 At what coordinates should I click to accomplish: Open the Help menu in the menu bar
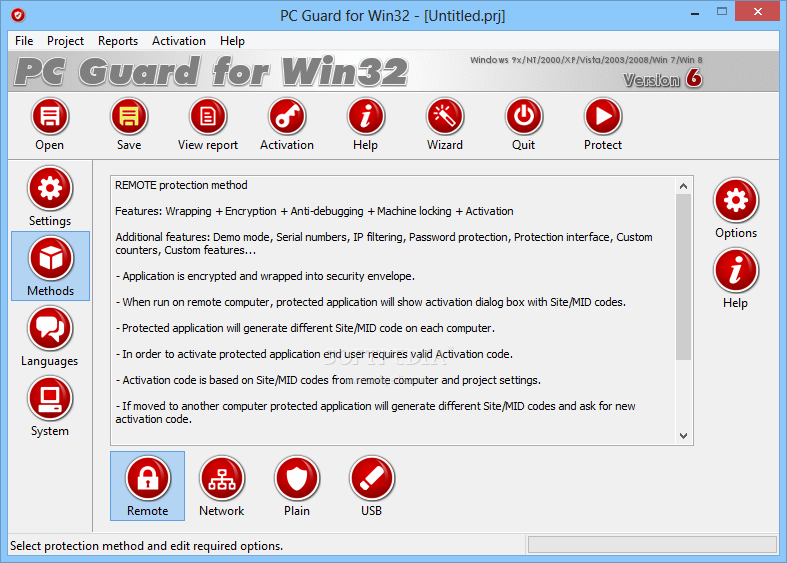pos(232,41)
